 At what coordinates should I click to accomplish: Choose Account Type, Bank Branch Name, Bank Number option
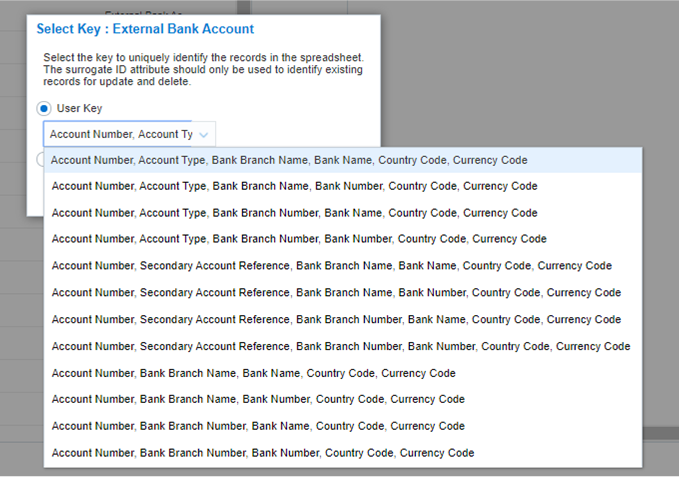(x=294, y=186)
